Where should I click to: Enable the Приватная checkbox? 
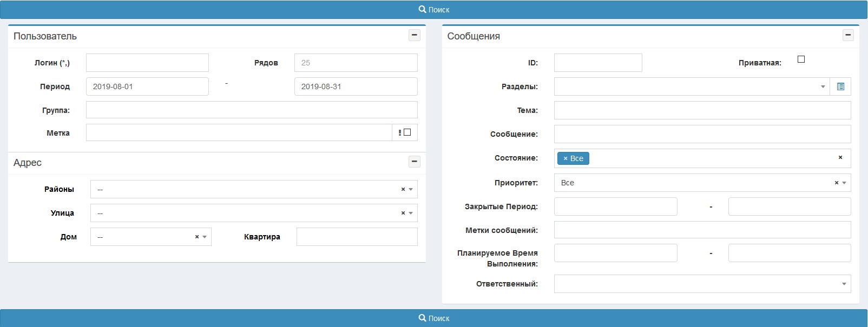[801, 59]
